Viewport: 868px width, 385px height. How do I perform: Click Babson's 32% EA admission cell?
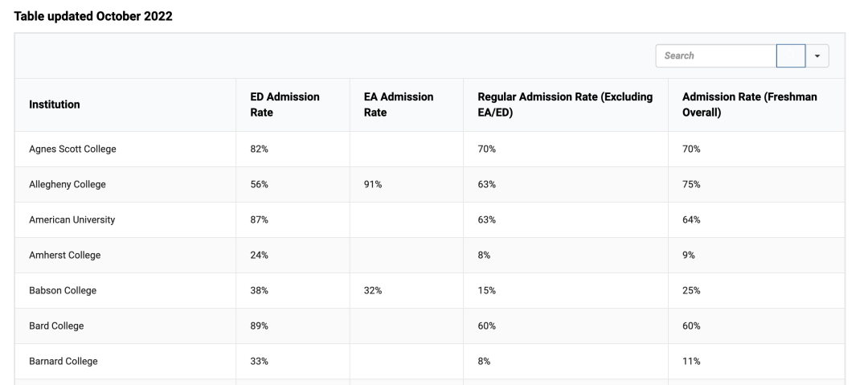point(373,291)
